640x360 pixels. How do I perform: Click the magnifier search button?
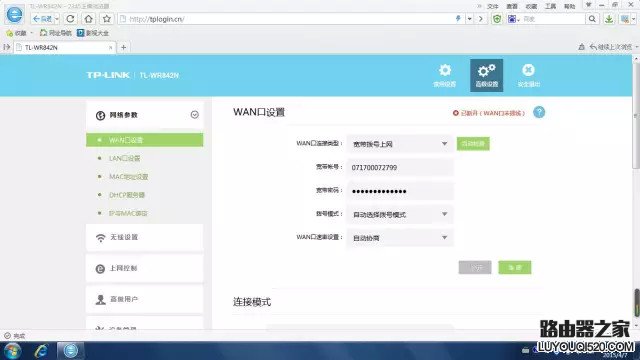(x=592, y=19)
